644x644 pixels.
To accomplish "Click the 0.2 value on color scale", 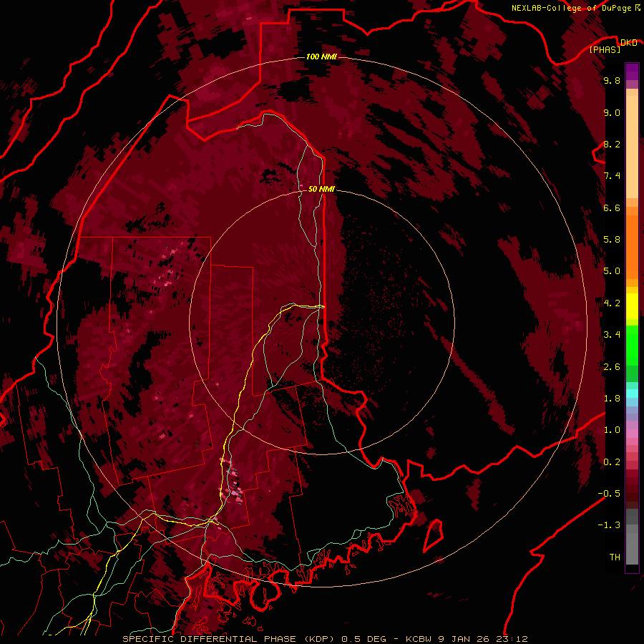I will [612, 462].
